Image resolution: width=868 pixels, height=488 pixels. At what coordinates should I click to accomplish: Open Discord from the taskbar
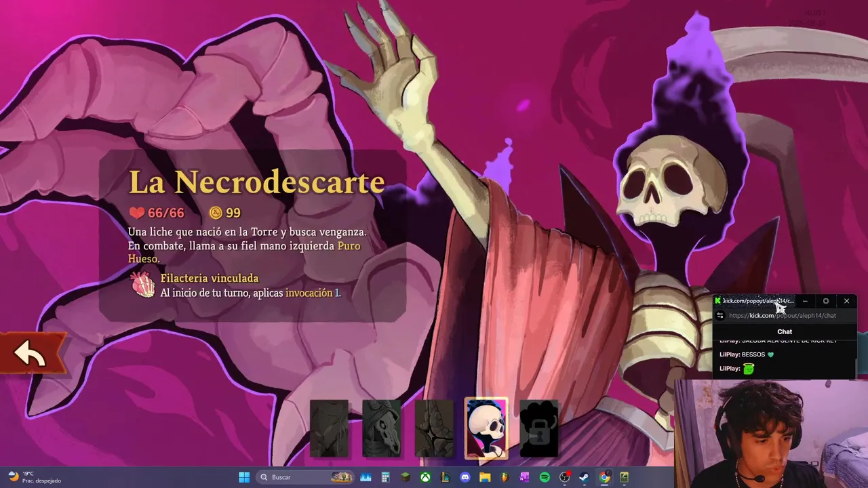pyautogui.click(x=465, y=477)
